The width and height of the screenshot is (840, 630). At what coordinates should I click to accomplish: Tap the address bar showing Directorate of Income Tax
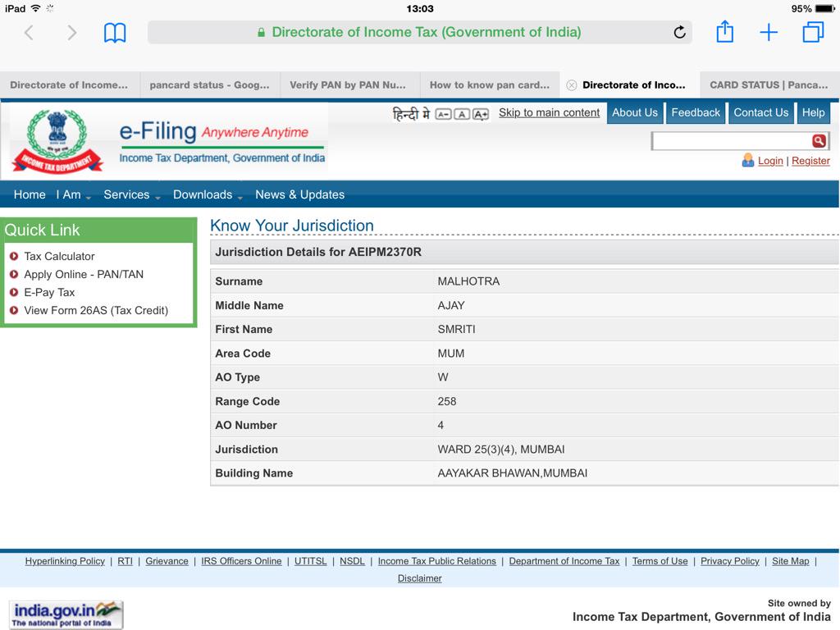click(419, 32)
